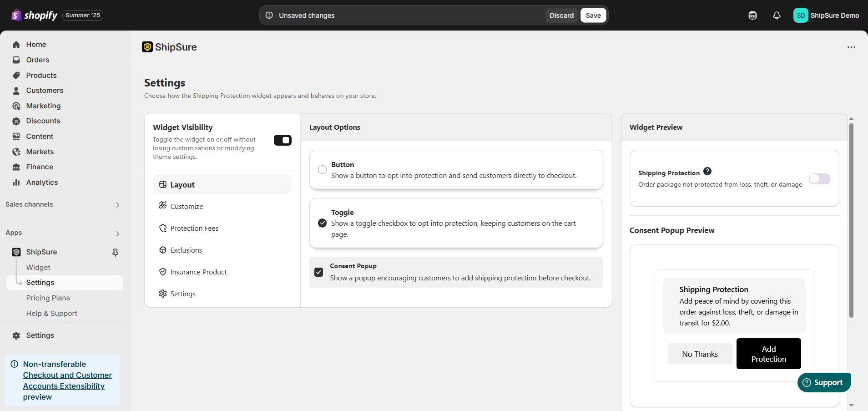The image size is (868, 411).
Task: Click the Orders inbox icon
Action: point(16,60)
